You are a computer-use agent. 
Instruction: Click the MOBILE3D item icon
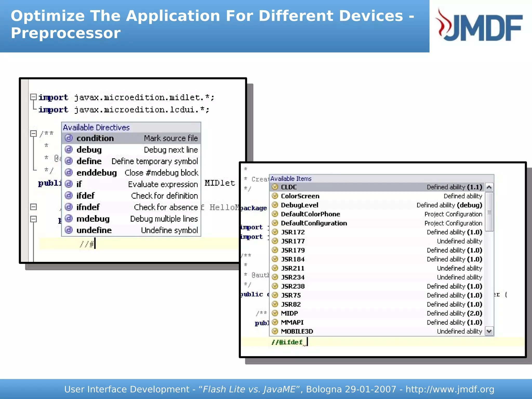coord(275,331)
